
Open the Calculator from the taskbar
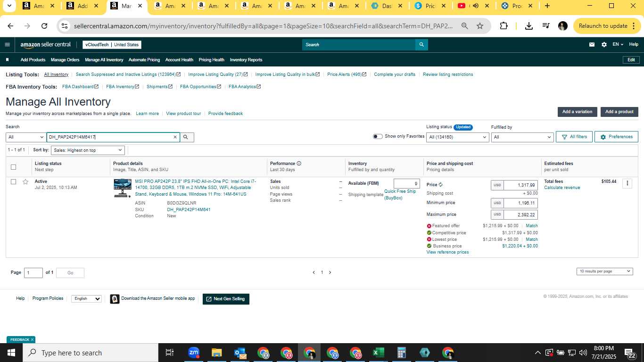(402, 353)
